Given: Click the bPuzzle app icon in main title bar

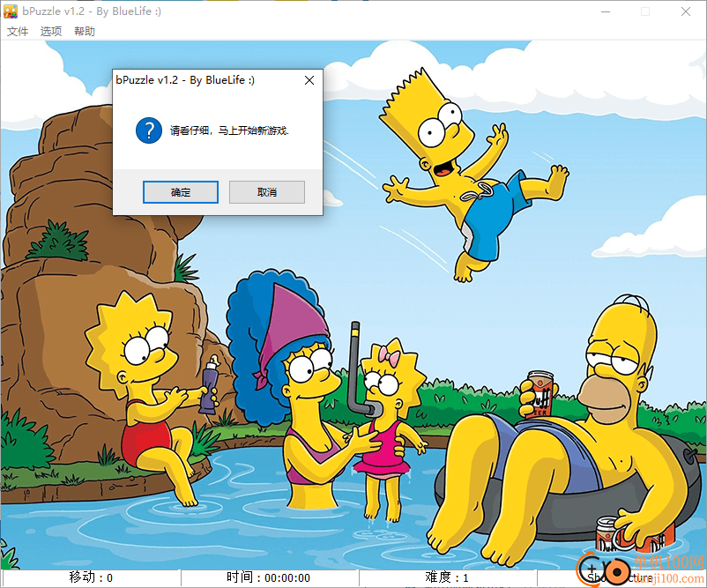Looking at the screenshot, I should pos(11,11).
